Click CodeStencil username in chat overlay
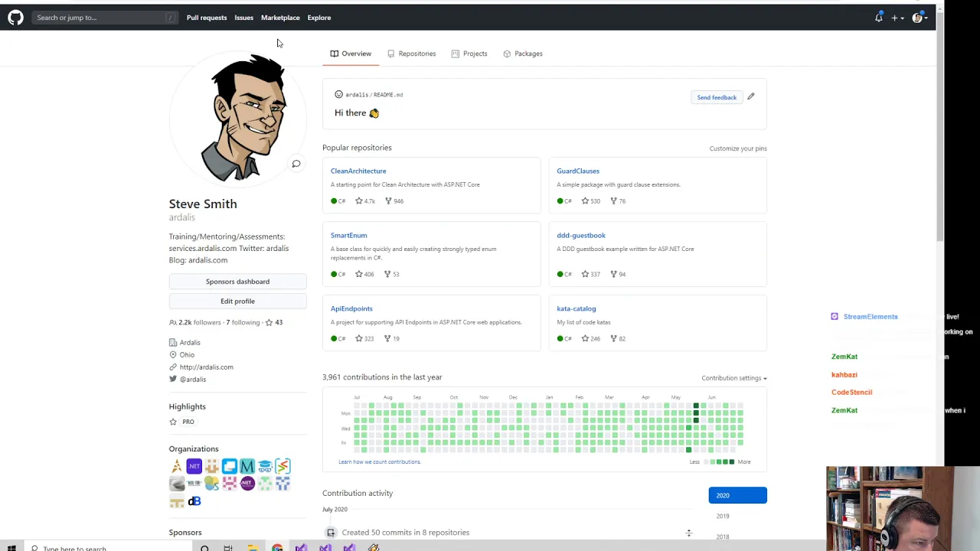 851,393
